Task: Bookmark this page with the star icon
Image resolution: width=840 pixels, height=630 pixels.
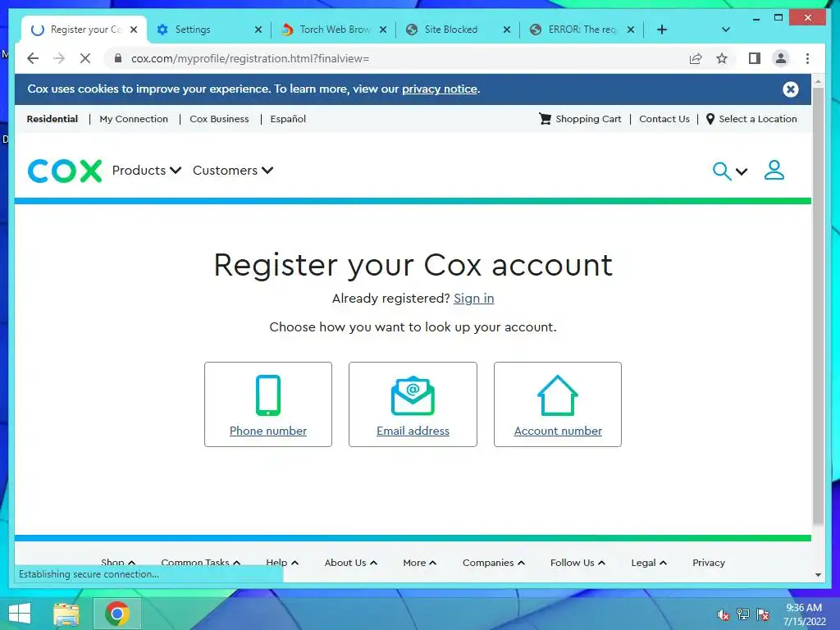Action: tap(722, 58)
